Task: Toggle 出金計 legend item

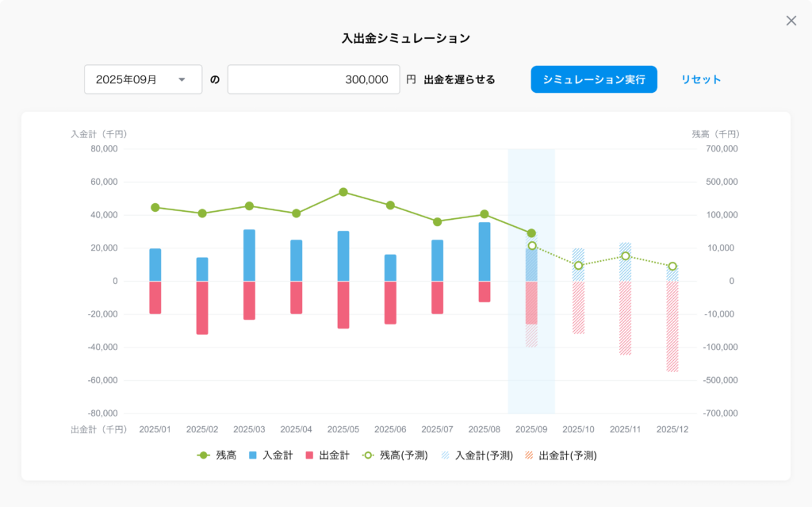Action: pos(327,455)
